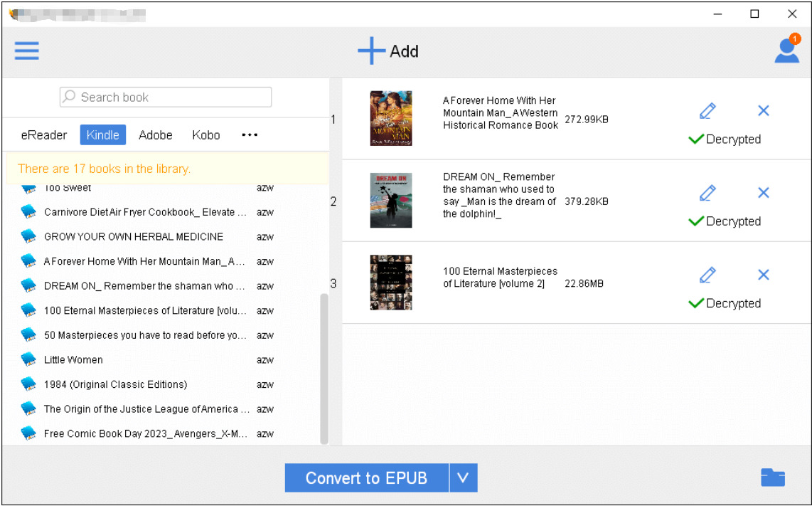Click the plus Add button
The height and width of the screenshot is (506, 812).
[x=388, y=51]
